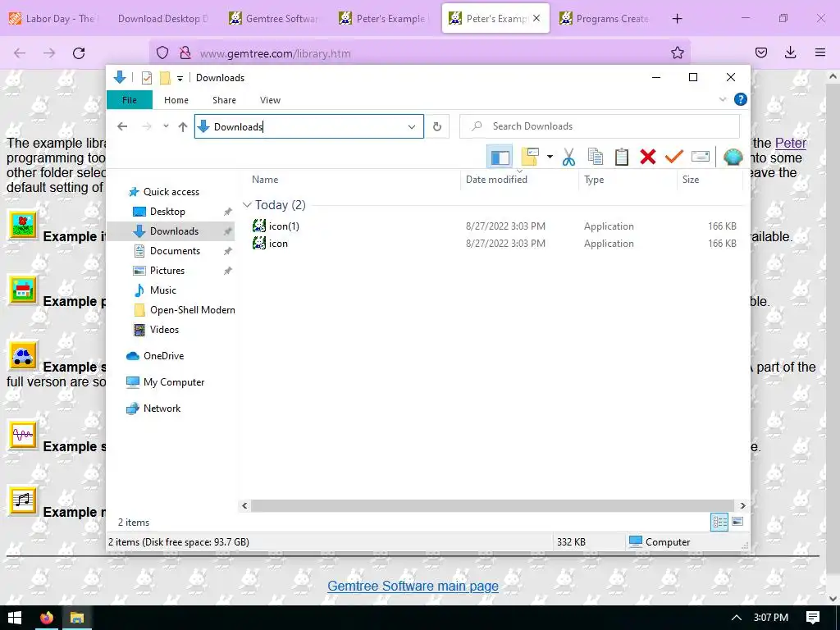The image size is (840, 630).
Task: Open the Windows Start menu
Action: point(15,618)
